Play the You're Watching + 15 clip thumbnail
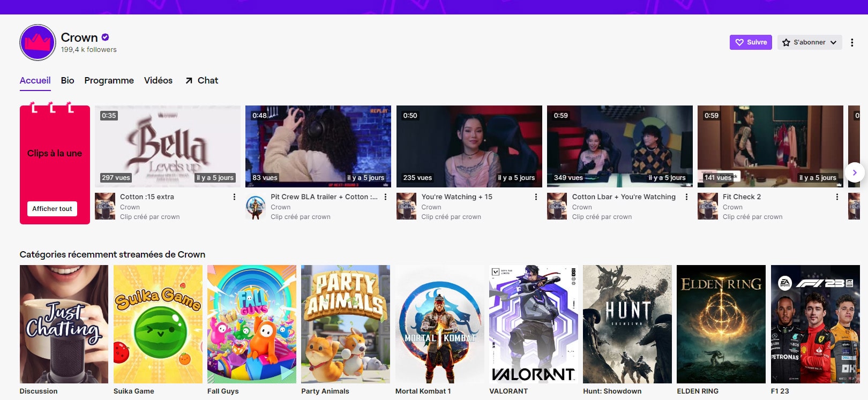This screenshot has width=868, height=400. pos(469,146)
